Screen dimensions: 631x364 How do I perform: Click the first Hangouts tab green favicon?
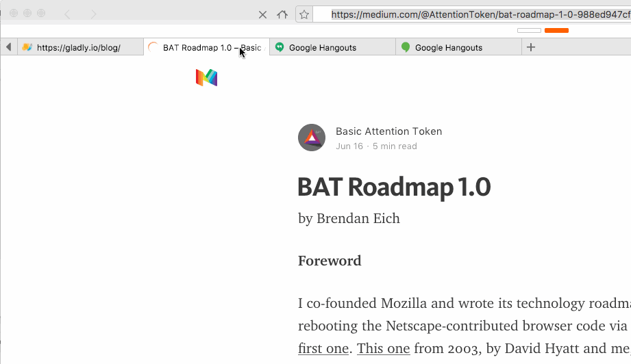[280, 47]
